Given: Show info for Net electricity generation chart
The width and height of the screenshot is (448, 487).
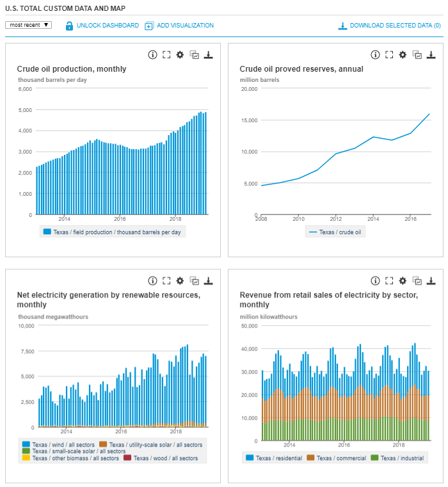Looking at the screenshot, I should (152, 281).
